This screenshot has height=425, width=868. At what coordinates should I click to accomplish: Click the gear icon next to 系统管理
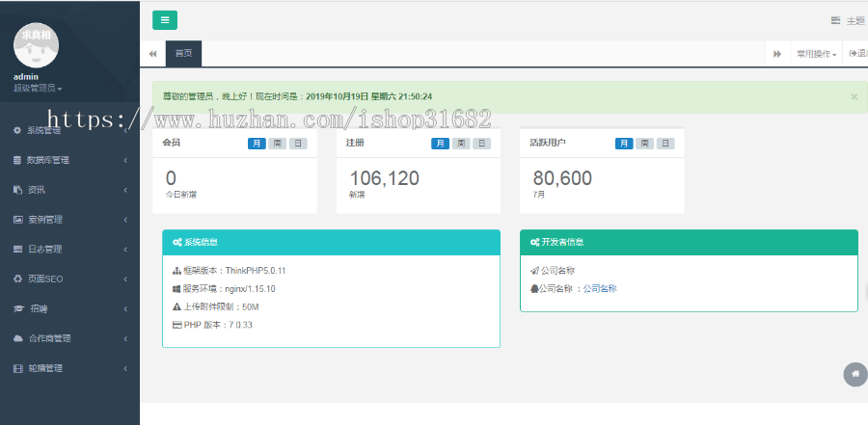coord(17,131)
